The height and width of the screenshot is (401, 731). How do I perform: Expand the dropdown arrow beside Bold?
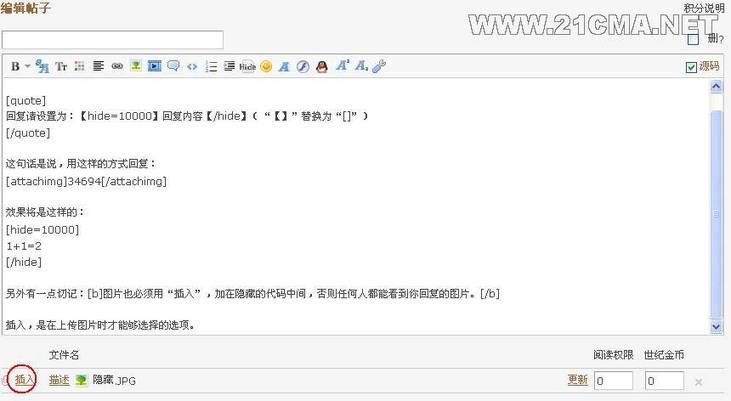pos(28,66)
